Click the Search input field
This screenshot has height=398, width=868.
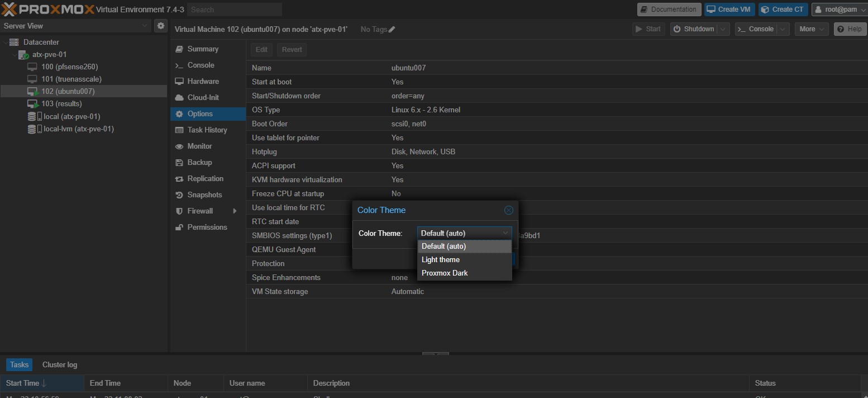pos(235,10)
